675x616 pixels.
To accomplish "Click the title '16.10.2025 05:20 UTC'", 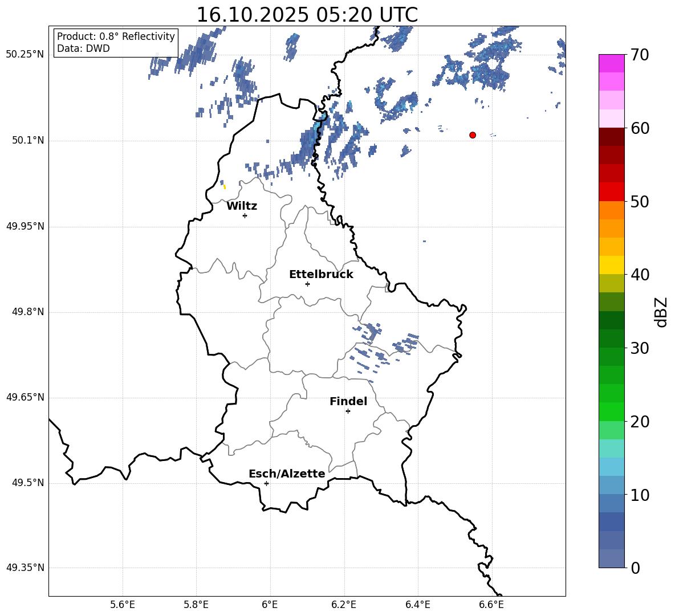I will tap(307, 15).
